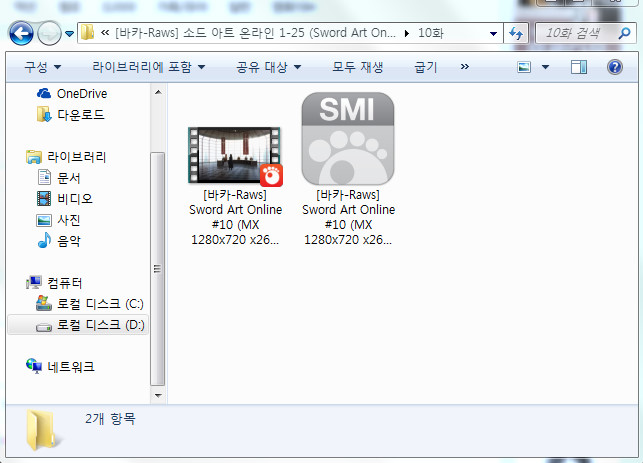
Task: Change the view with the view icon
Action: (x=524, y=67)
